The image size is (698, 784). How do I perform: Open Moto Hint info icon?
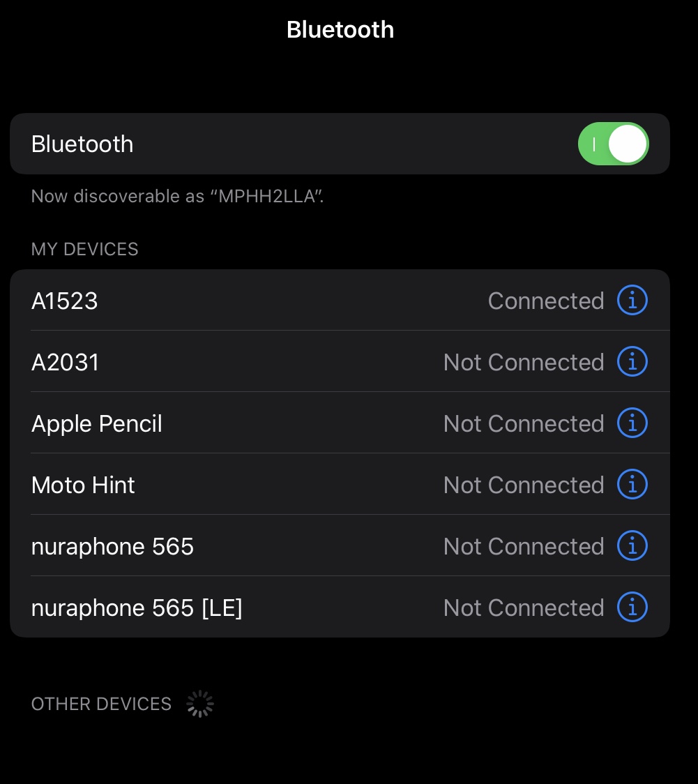point(632,485)
